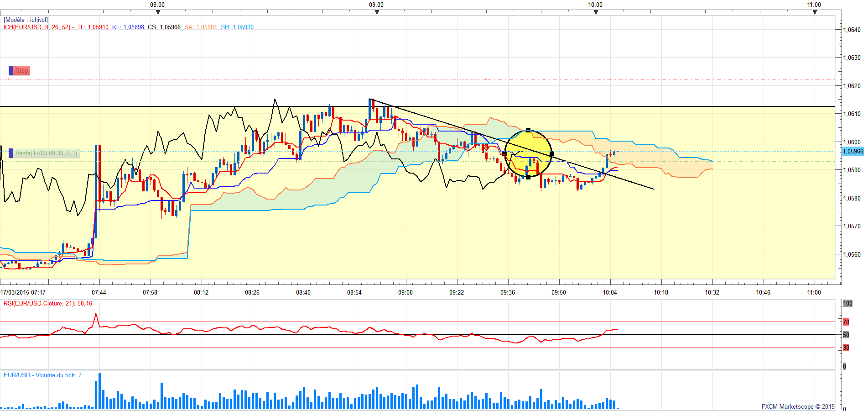The image size is (868, 411).
Task: Click the SB: 1,05930 Senkou B value
Action: coord(237,27)
